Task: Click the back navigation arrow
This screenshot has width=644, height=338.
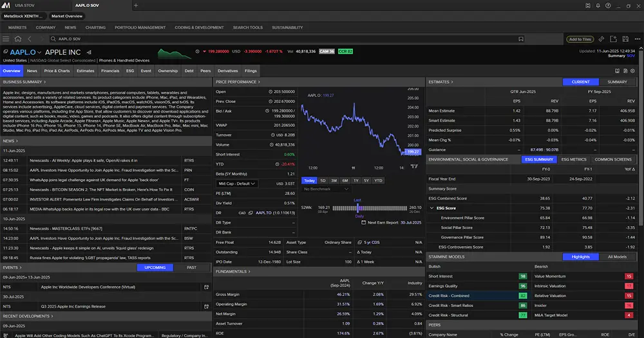Action: tap(30, 39)
